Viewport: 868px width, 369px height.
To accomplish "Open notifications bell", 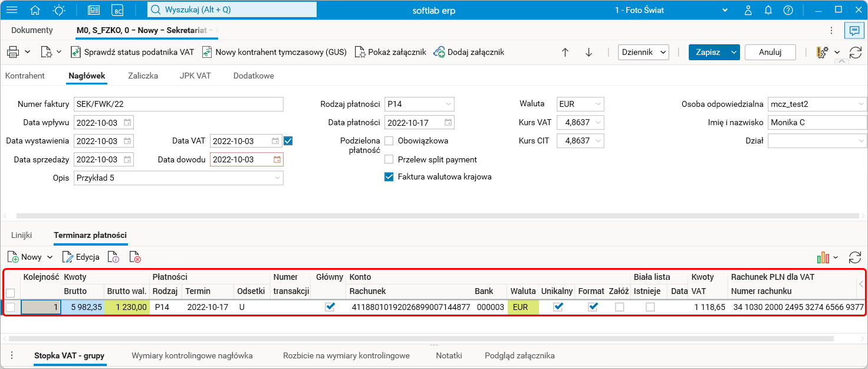I will [768, 10].
